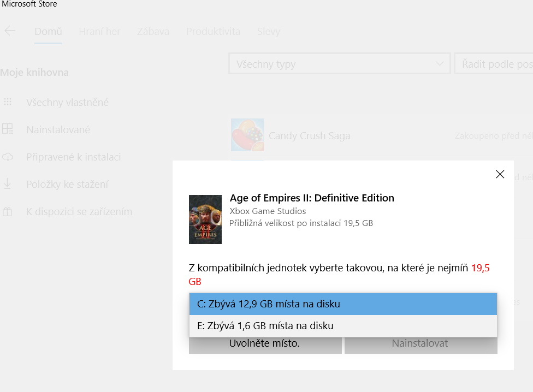The width and height of the screenshot is (533, 392).
Task: Open the Všechny typy filter dropdown
Action: [340, 63]
